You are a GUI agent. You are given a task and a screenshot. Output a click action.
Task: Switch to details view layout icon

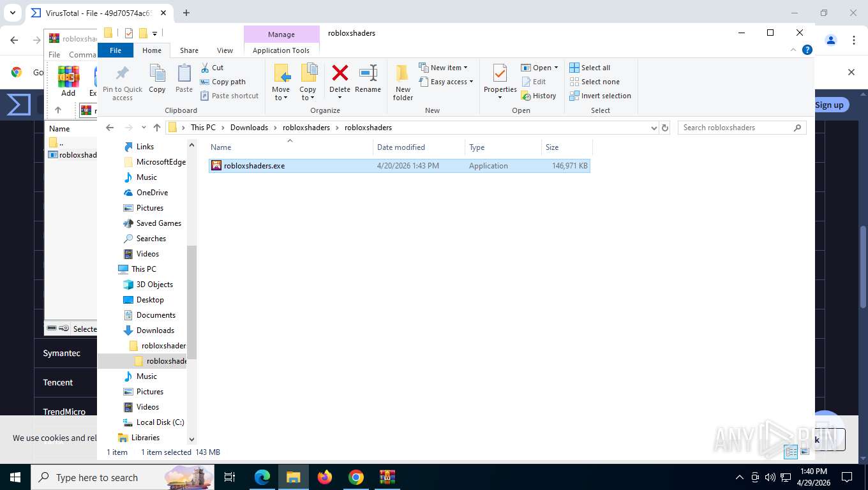click(791, 452)
